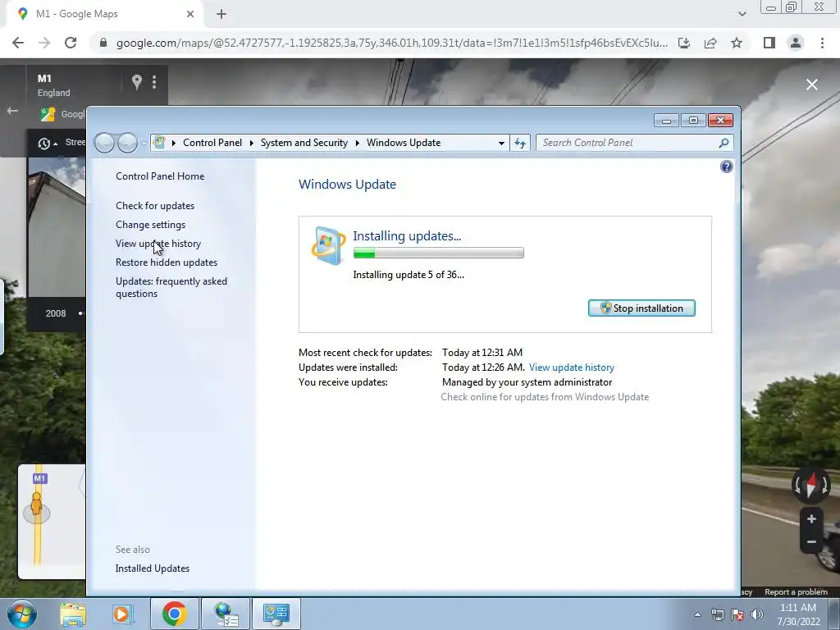Click the install app icon in Chrome address bar
The height and width of the screenshot is (630, 840).
tap(684, 43)
